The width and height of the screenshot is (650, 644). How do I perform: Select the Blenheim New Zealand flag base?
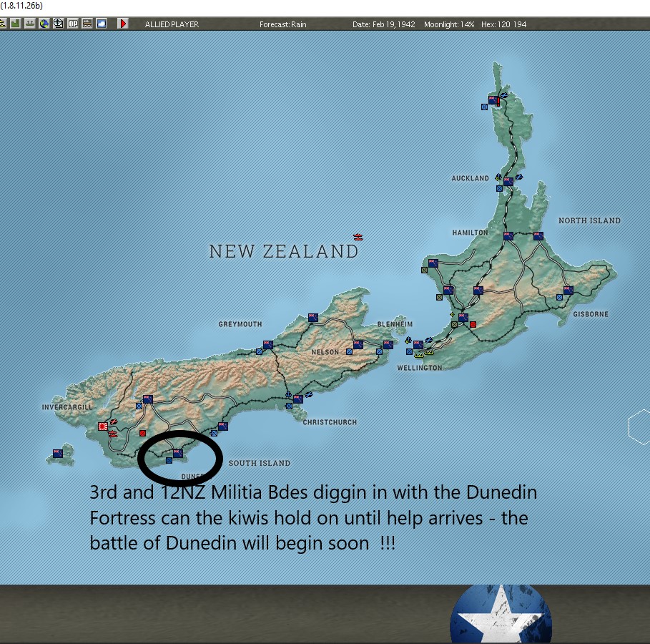[x=388, y=344]
